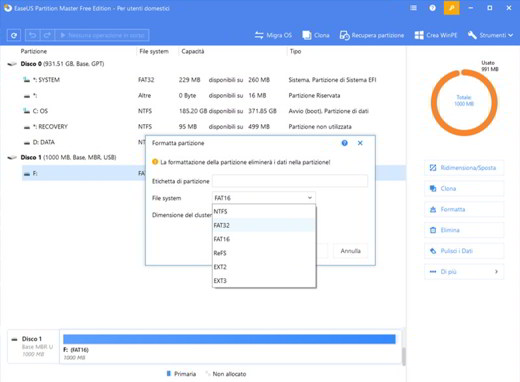
Task: Close the Formatta partizione dialog
Action: click(360, 143)
